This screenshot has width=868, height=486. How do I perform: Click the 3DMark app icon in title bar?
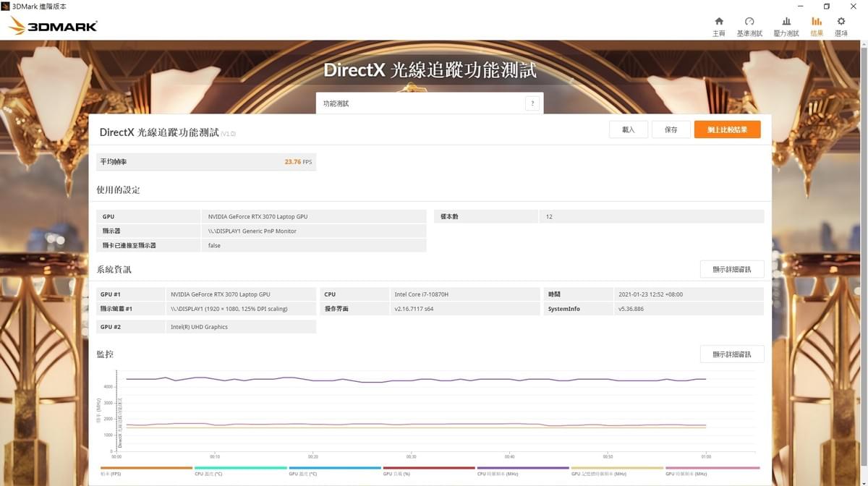pos(6,6)
